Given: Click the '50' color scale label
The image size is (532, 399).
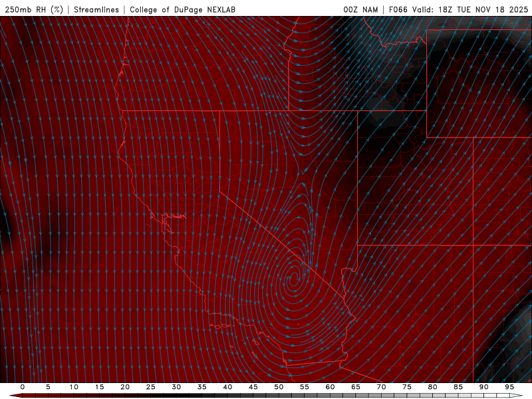Looking at the screenshot, I should (x=279, y=387).
